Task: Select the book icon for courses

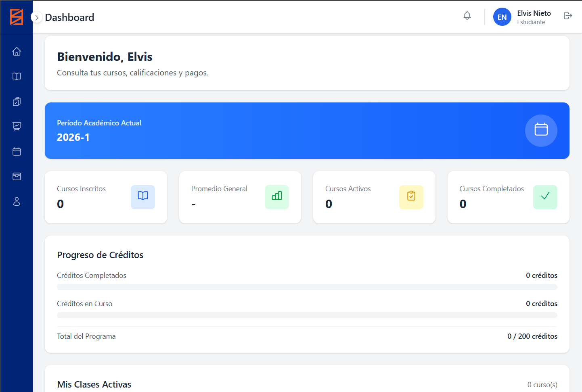Action: (x=17, y=76)
